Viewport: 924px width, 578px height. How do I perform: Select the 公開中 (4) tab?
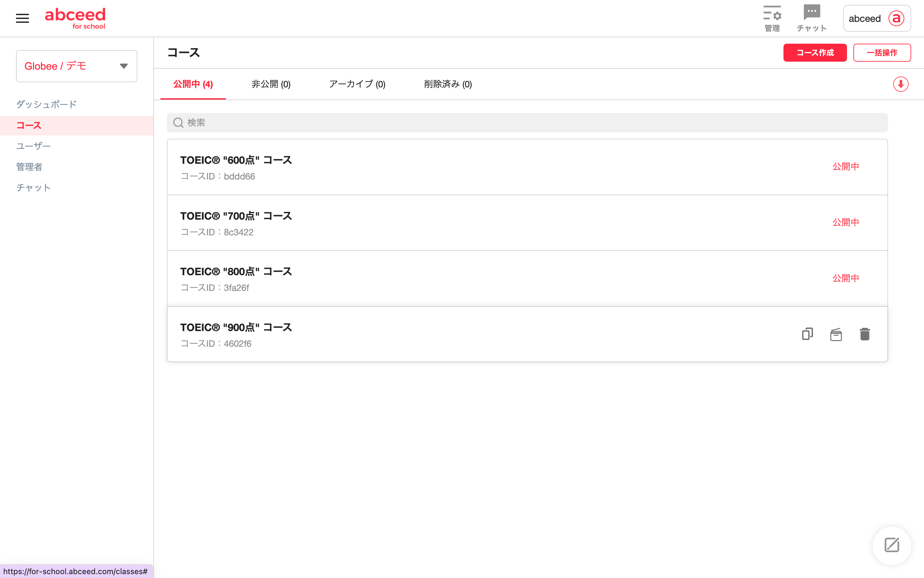point(193,84)
